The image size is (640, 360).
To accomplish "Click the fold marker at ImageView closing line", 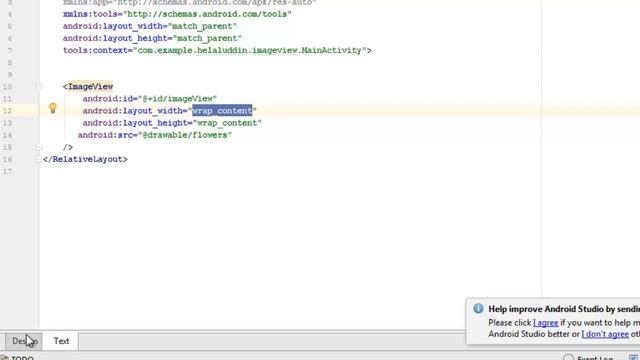I will pos(38,147).
